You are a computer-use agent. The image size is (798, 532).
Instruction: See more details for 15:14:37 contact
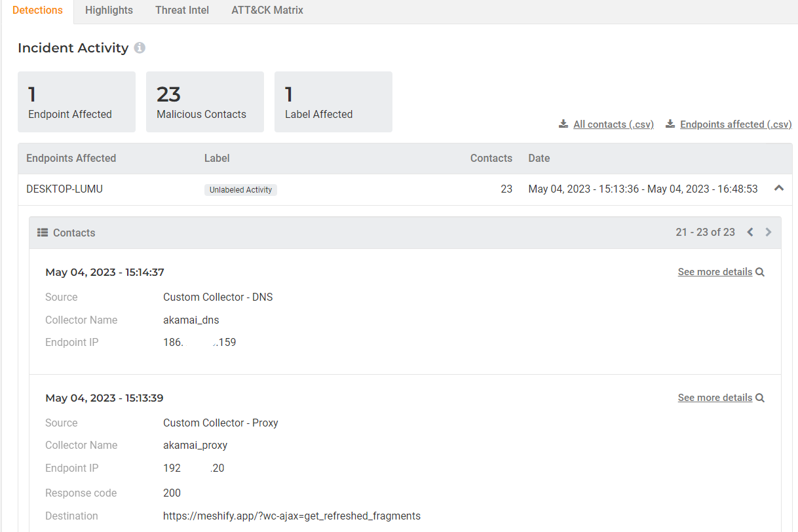tap(715, 272)
